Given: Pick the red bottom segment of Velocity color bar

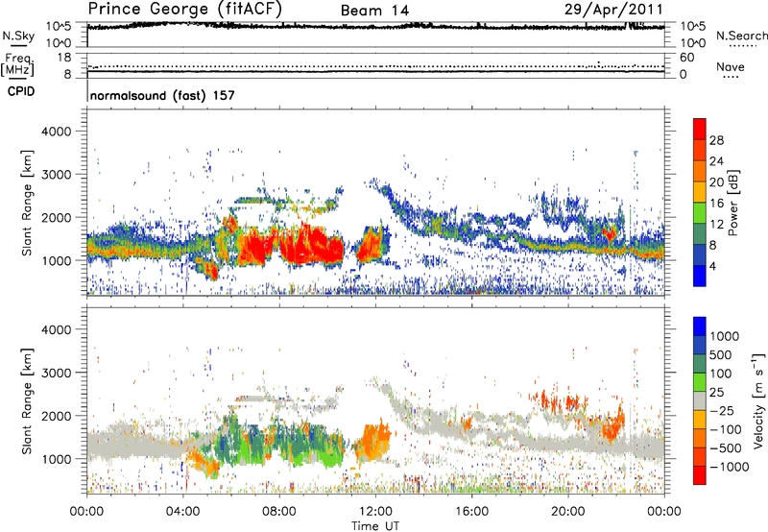Looking at the screenshot, I should coord(700,475).
